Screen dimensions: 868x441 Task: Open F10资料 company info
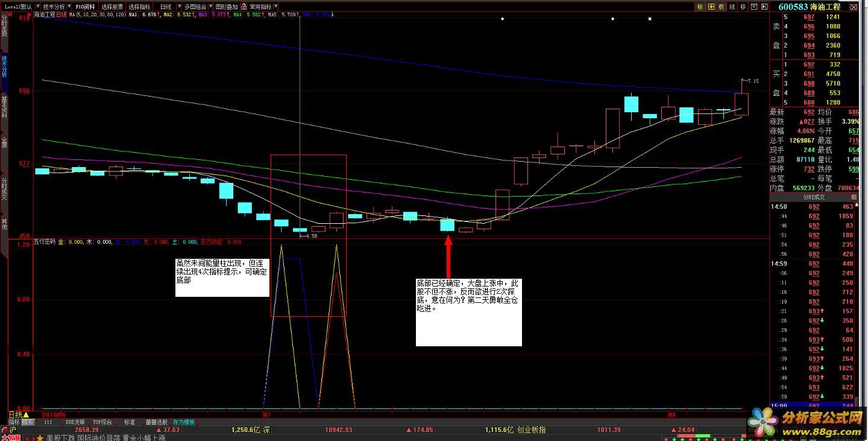point(85,7)
